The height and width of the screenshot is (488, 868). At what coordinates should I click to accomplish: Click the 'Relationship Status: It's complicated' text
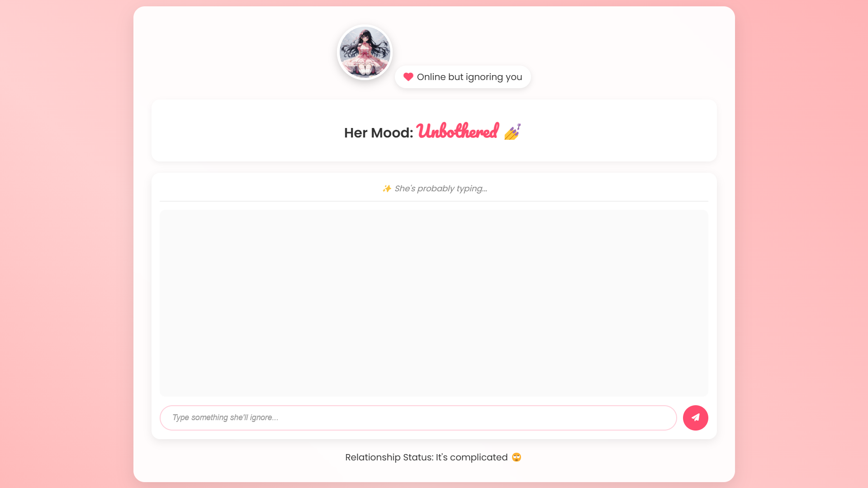click(426, 457)
